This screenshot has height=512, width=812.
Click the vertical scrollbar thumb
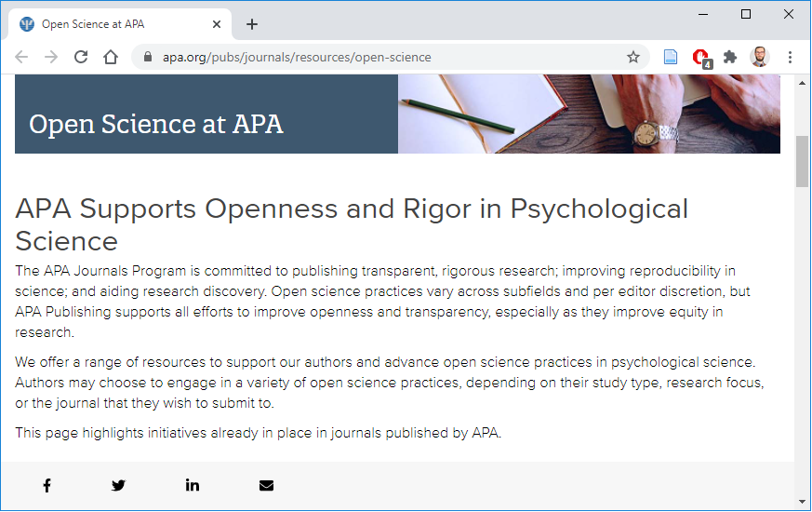pos(802,161)
